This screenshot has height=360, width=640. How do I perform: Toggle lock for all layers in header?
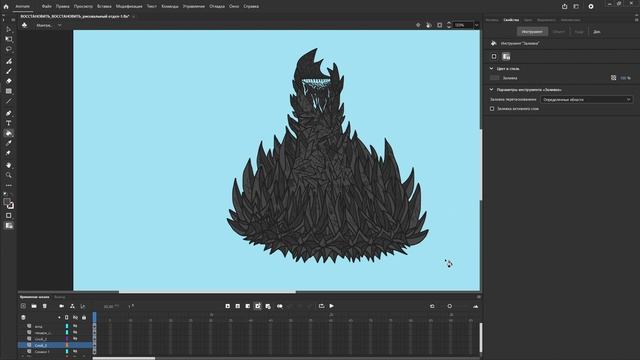(x=84, y=317)
